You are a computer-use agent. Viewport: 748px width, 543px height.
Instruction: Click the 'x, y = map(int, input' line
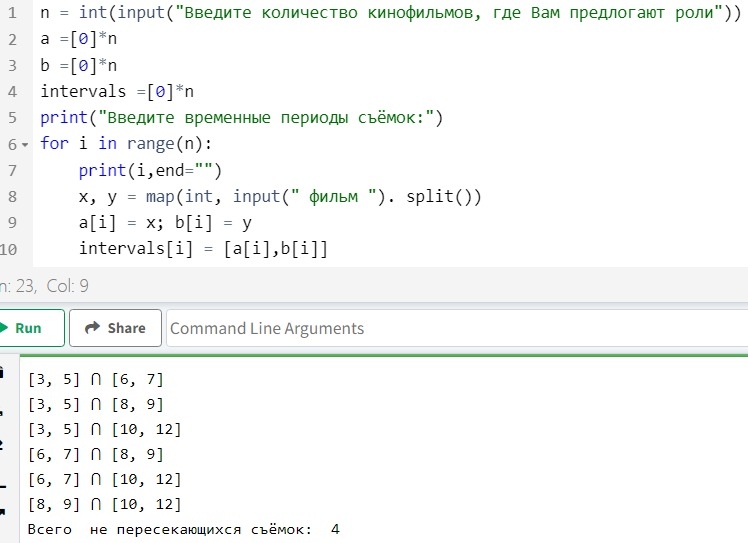point(280,196)
